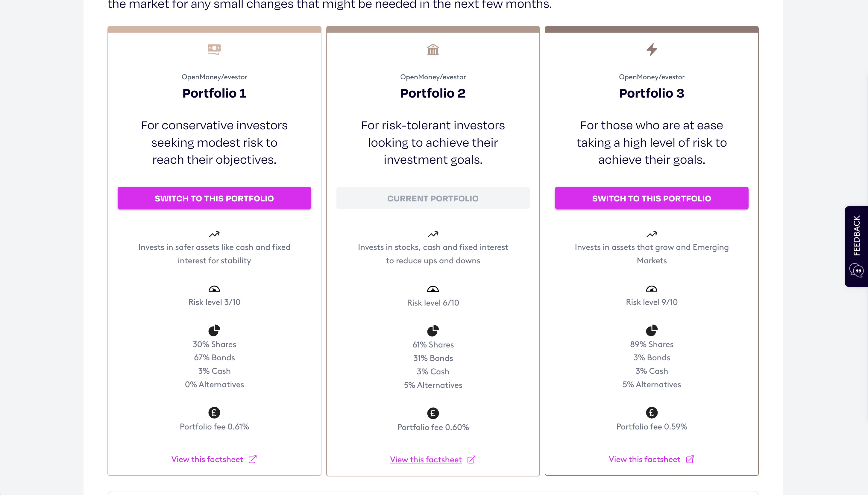The height and width of the screenshot is (495, 868).
Task: Switch to Portfolio 1
Action: point(214,198)
